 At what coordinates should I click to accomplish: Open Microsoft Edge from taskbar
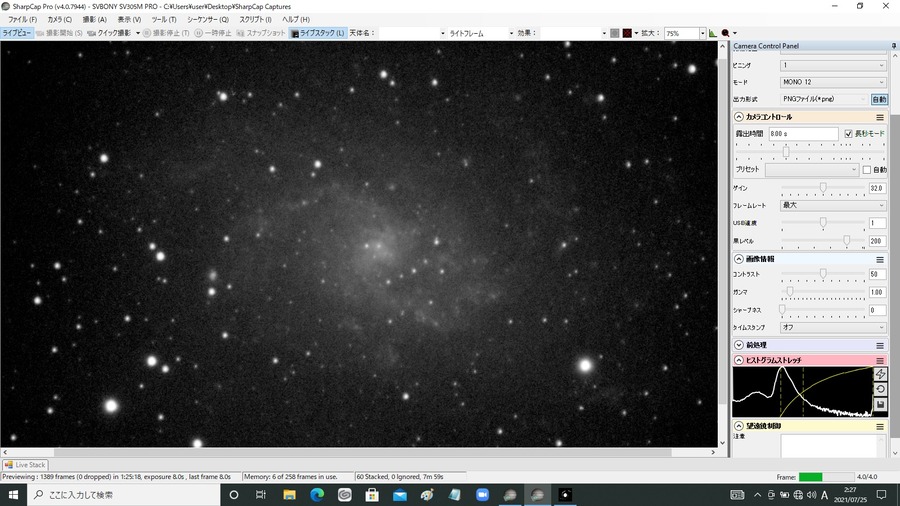(x=317, y=495)
